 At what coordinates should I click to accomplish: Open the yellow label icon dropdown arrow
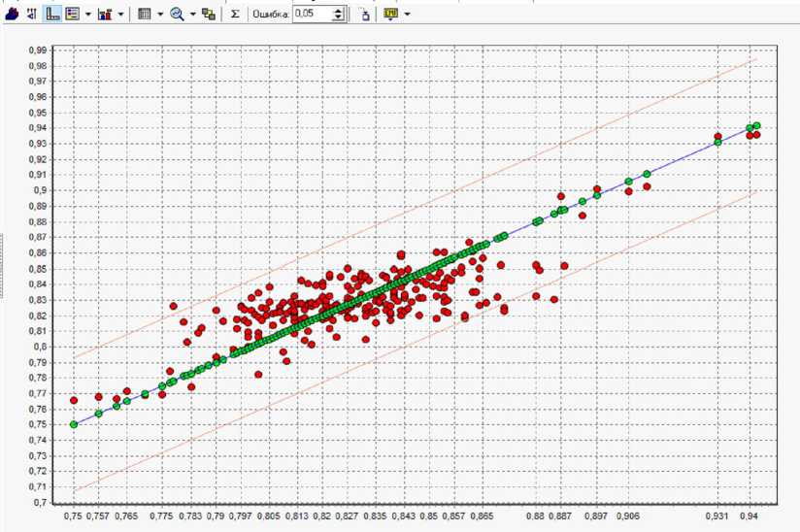coord(406,15)
